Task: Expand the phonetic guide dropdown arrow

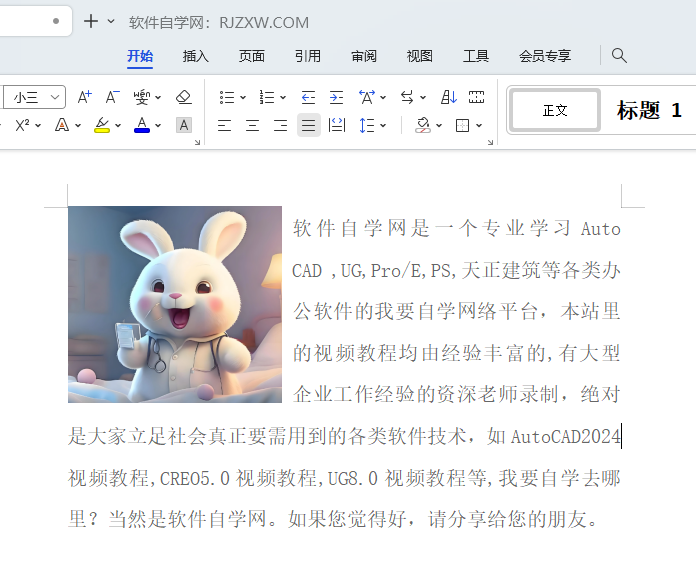Action: [x=158, y=98]
